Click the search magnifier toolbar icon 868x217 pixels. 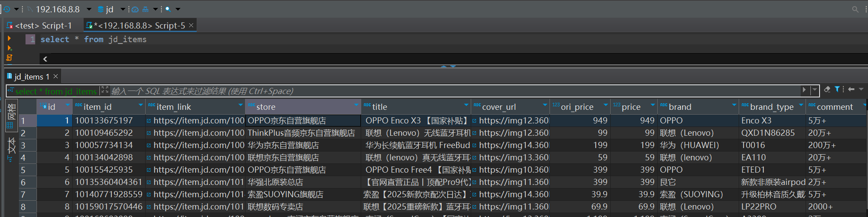point(168,9)
